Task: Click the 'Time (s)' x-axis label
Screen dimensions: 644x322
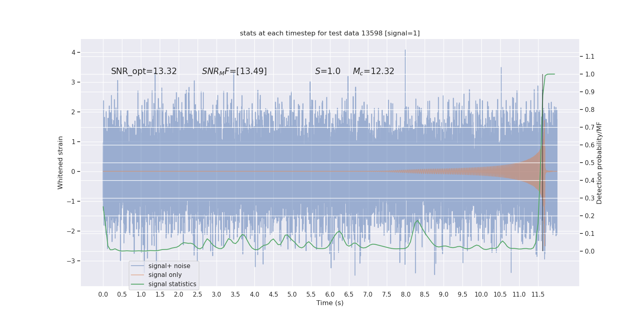Action: [x=330, y=303]
